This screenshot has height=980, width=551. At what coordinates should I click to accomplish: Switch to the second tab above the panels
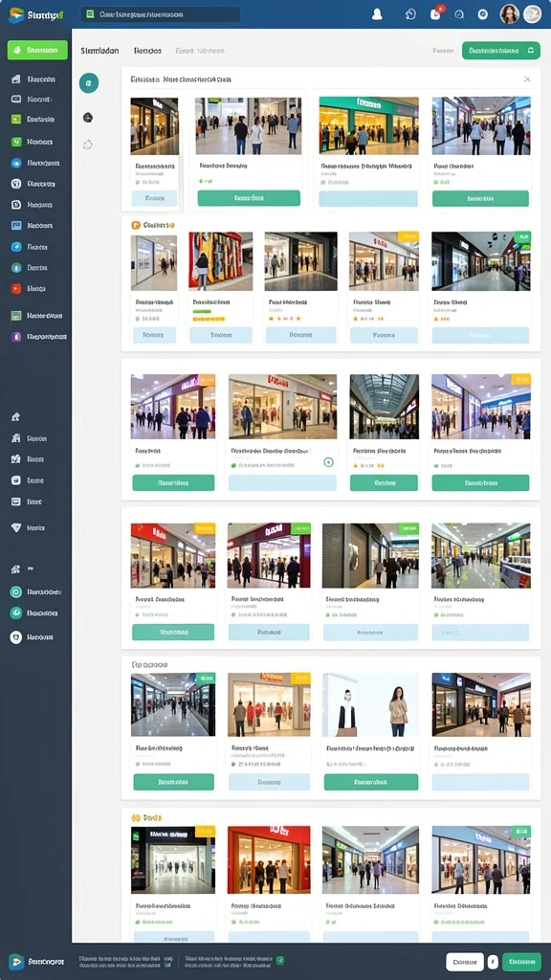click(147, 51)
